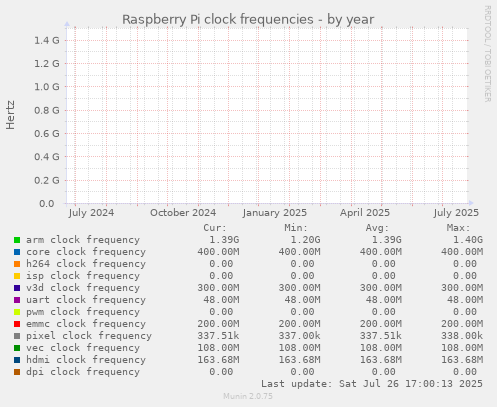The height and width of the screenshot is (407, 497).
Task: Click the 'January 2025' x-axis label
Action: pyautogui.click(x=275, y=213)
